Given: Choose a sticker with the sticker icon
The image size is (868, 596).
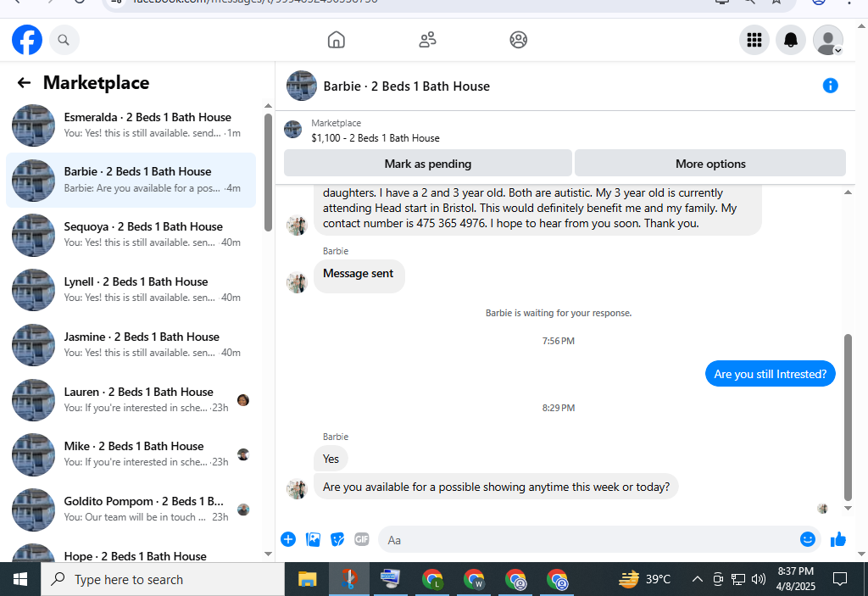Looking at the screenshot, I should (x=337, y=539).
